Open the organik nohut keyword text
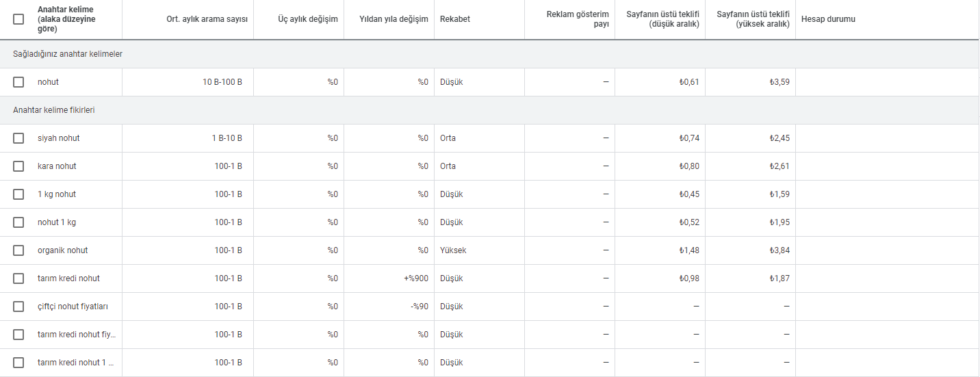The height and width of the screenshot is (377, 980). tap(63, 250)
